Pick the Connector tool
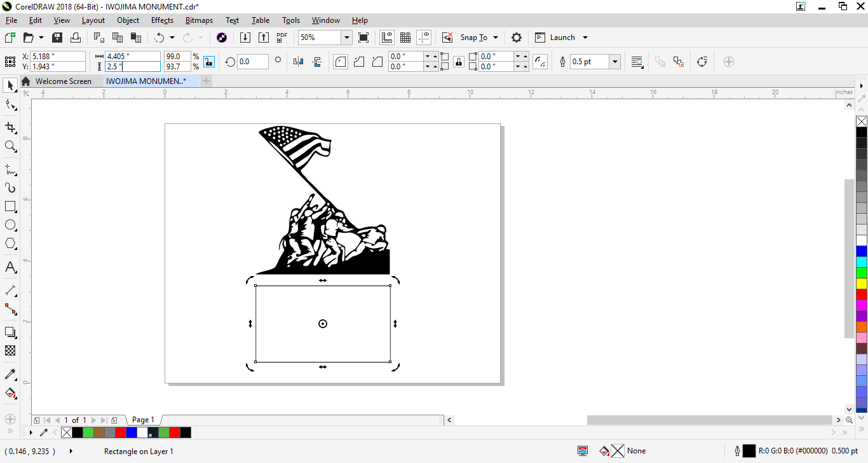Image resolution: width=868 pixels, height=463 pixels. click(10, 309)
